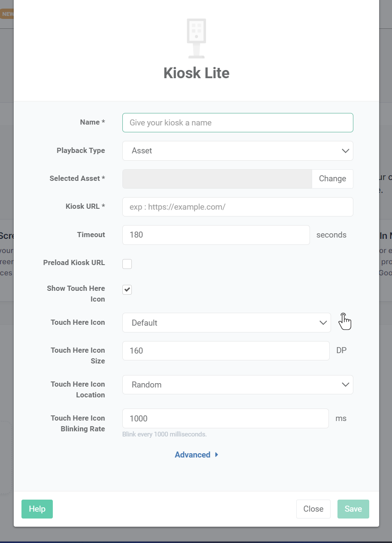This screenshot has height=543, width=392.
Task: Select the Timeout field showing 180 seconds
Action: coord(216,235)
